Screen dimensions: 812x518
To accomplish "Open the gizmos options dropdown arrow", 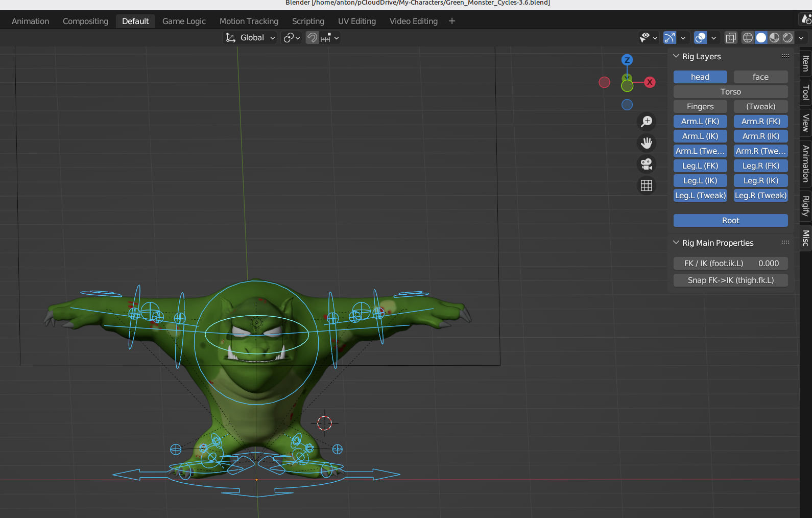I will click(683, 38).
